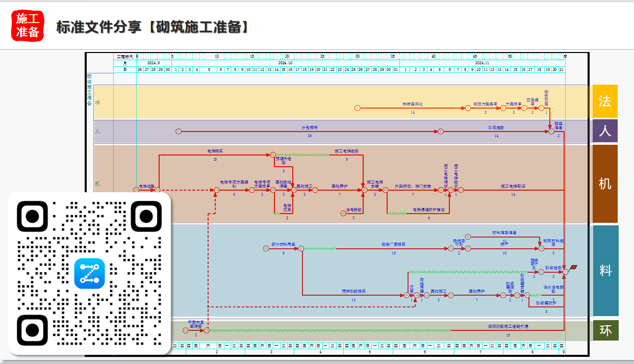The image size is (634, 364).
Task: Click the 人 lane label on the chart
Action: 97,132
